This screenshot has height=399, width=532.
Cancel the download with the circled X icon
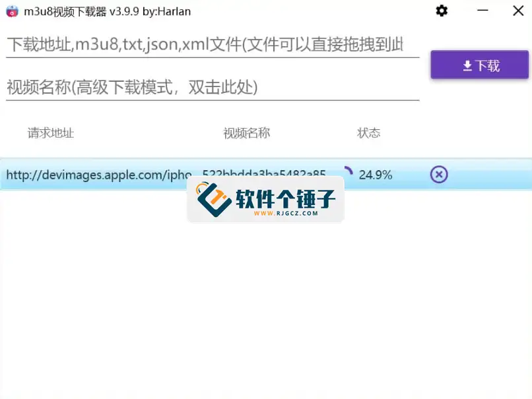point(439,174)
